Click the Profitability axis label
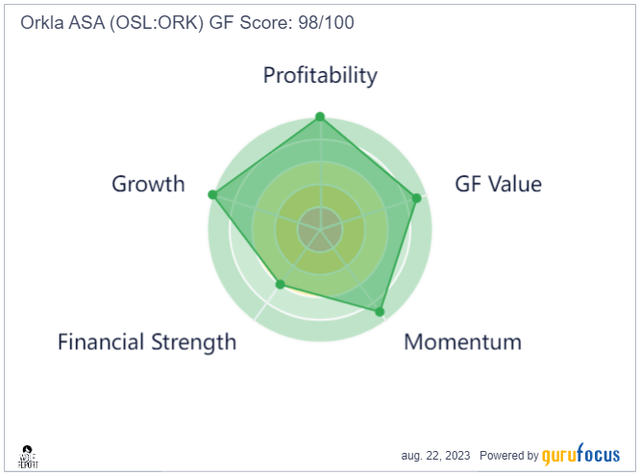Image resolution: width=640 pixels, height=475 pixels. [x=320, y=75]
